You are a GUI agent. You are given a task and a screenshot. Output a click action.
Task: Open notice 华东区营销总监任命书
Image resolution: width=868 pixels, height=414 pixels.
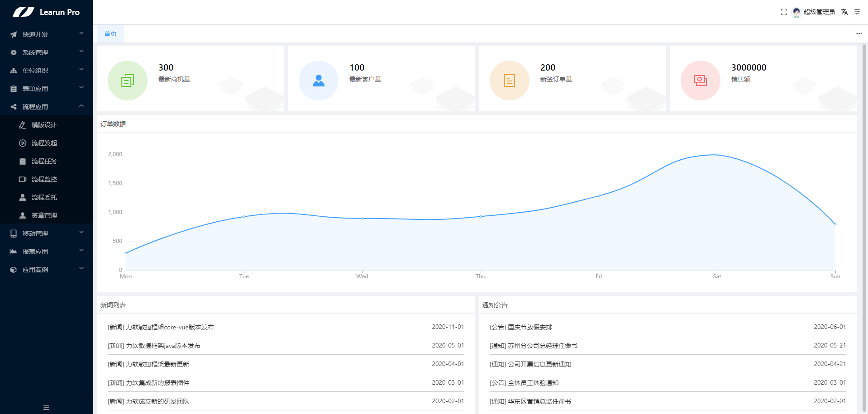coord(530,401)
